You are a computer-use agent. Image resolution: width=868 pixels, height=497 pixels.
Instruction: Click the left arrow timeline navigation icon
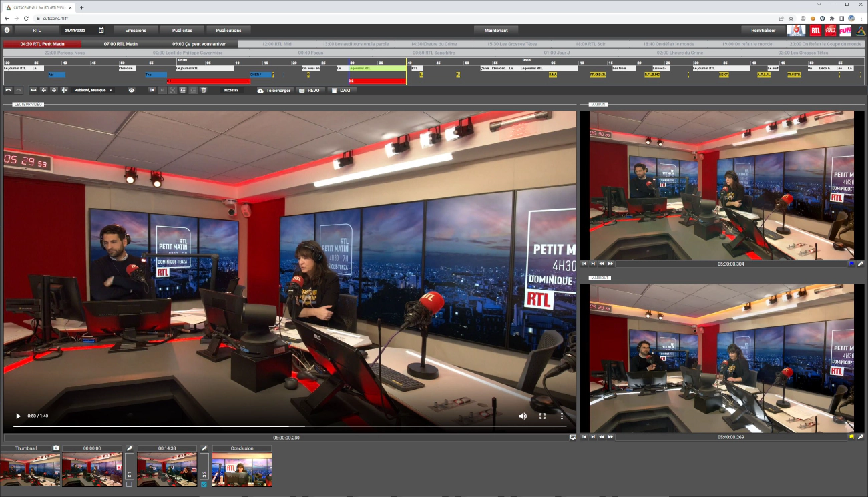tap(43, 90)
